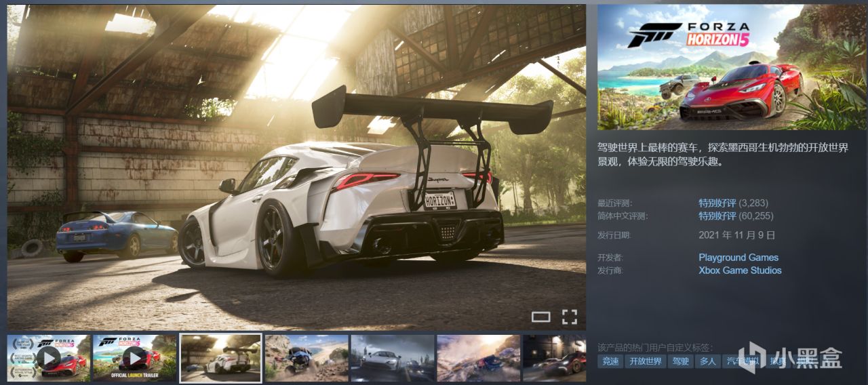Select the dusty desert racing screenshot thumbnail
The width and height of the screenshot is (868, 385).
[479, 358]
